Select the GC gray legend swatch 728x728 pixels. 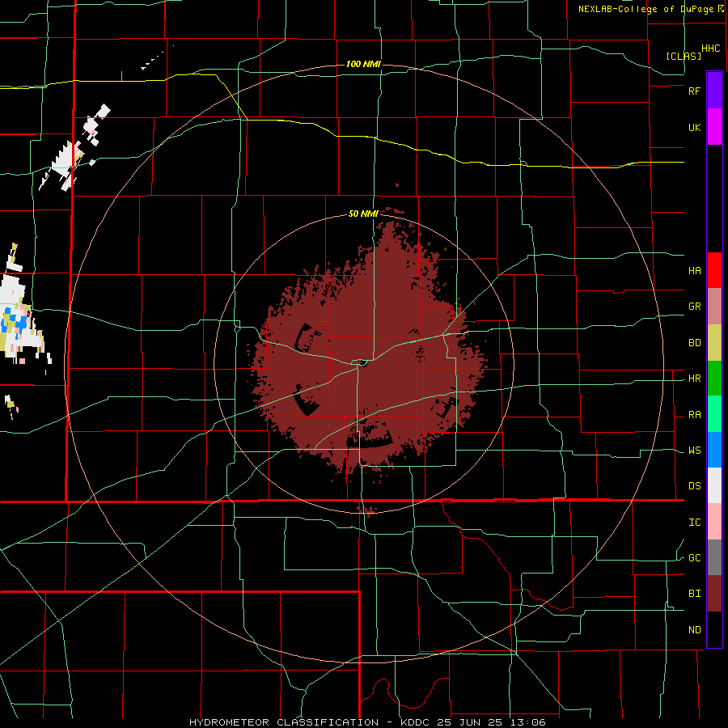(x=714, y=557)
